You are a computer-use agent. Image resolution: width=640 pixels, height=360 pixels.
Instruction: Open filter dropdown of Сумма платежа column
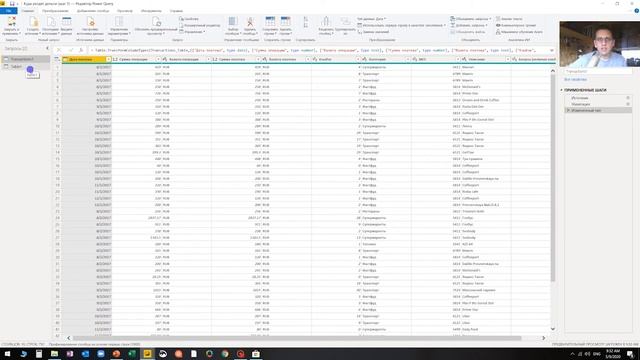pos(258,59)
